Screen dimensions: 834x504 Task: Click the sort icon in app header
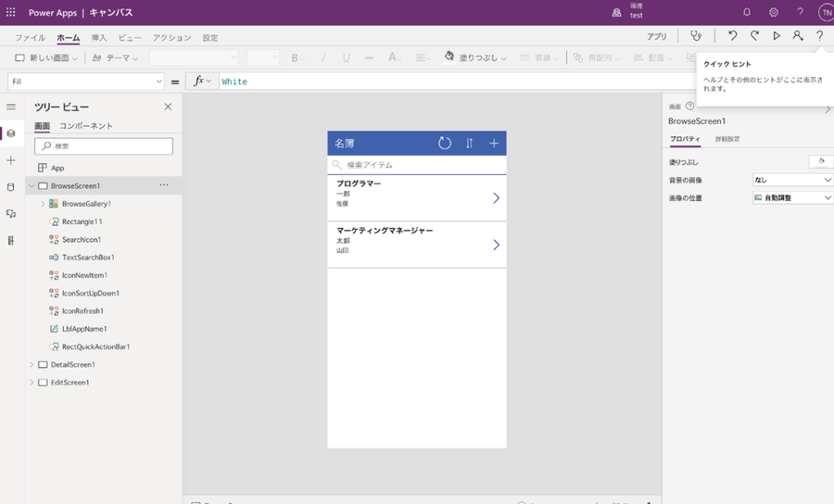coord(470,143)
